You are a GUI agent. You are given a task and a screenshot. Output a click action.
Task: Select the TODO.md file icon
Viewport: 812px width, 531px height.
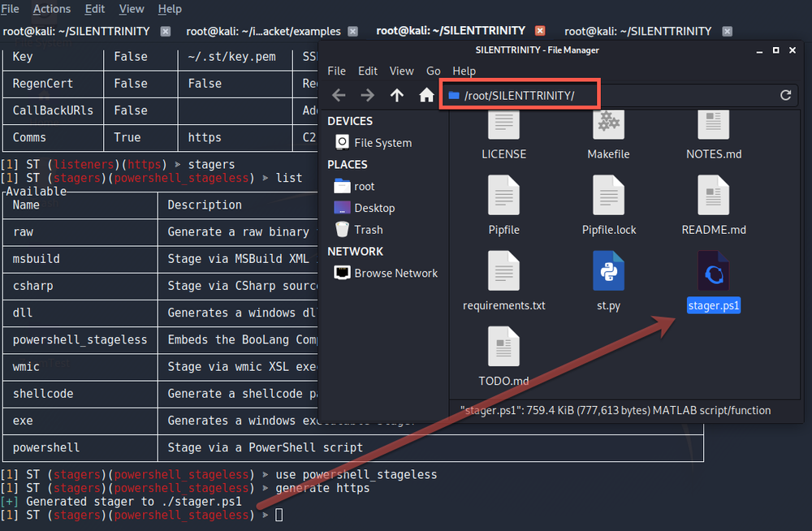click(504, 347)
